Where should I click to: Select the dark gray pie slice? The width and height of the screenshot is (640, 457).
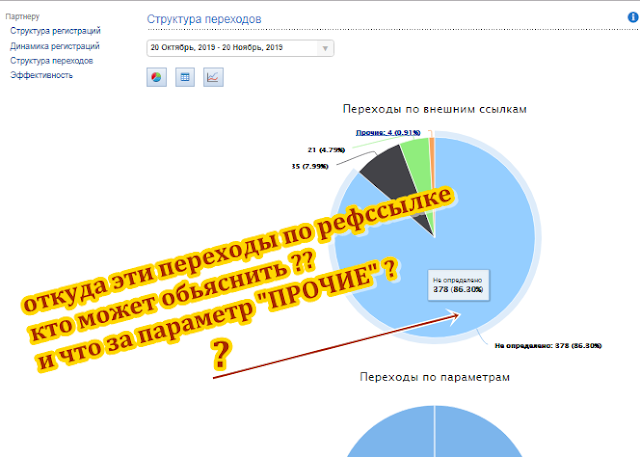[x=388, y=171]
